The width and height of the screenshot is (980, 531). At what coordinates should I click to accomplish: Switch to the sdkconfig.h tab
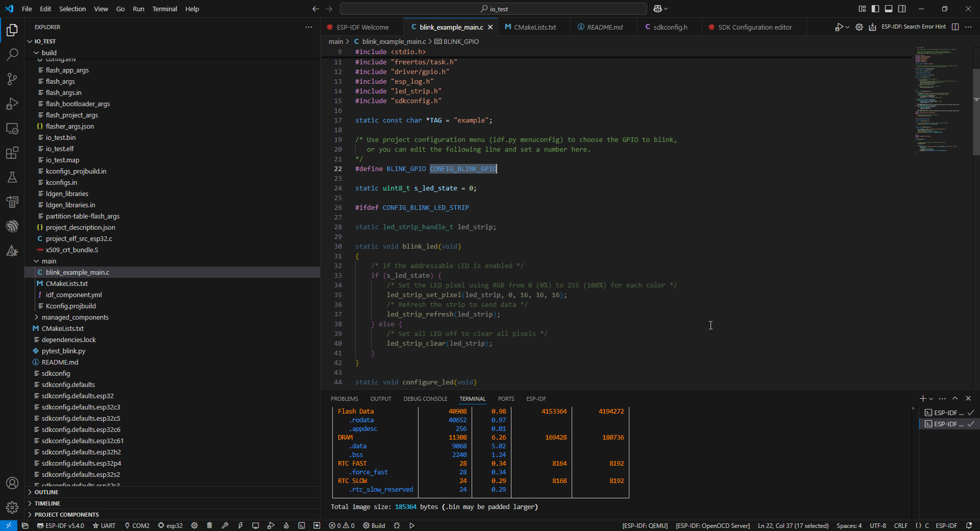click(x=670, y=27)
